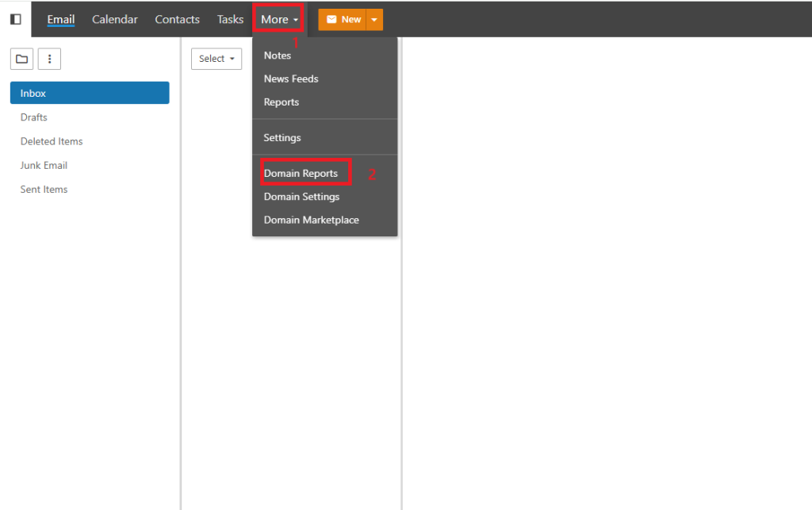Screen dimensions: 812x510
Task: Click the orange New email button
Action: [x=343, y=20]
